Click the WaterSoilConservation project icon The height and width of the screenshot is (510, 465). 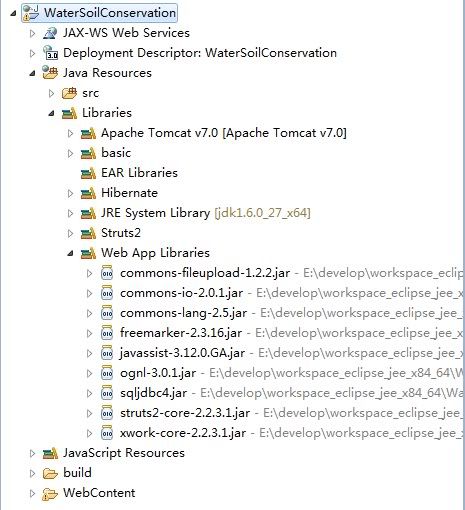pyautogui.click(x=31, y=13)
